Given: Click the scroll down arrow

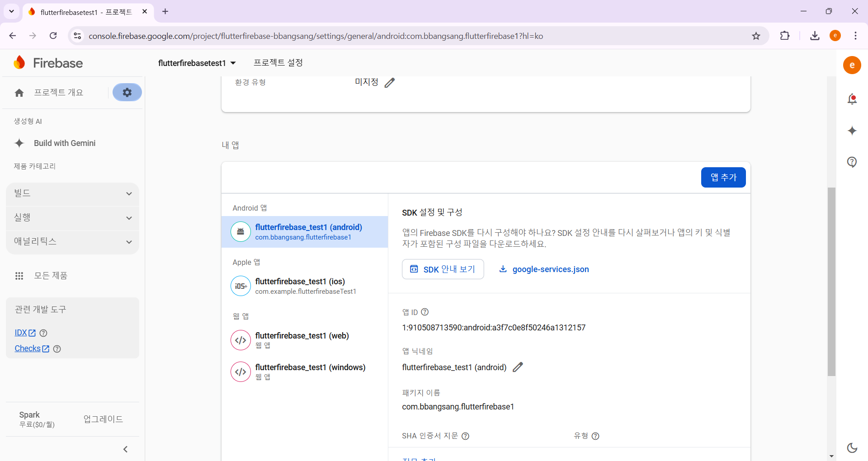Looking at the screenshot, I should pyautogui.click(x=831, y=456).
